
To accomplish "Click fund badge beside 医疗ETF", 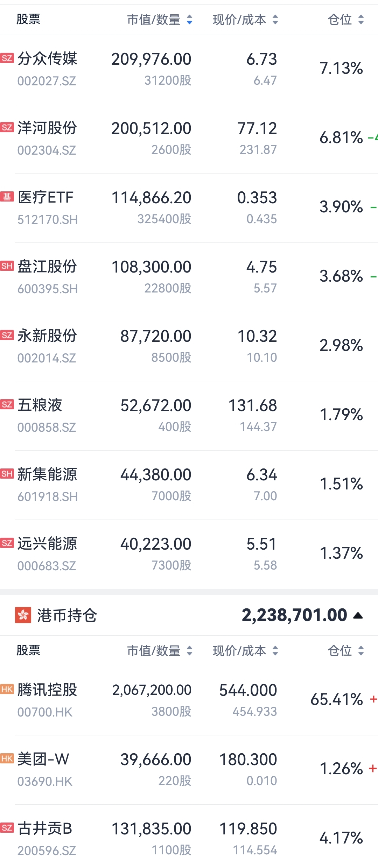I will point(7,197).
